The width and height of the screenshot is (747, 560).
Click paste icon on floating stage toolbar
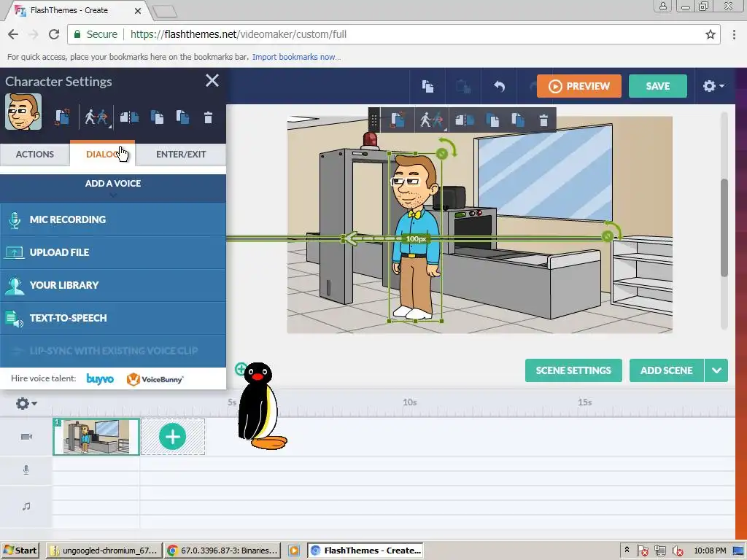[518, 120]
